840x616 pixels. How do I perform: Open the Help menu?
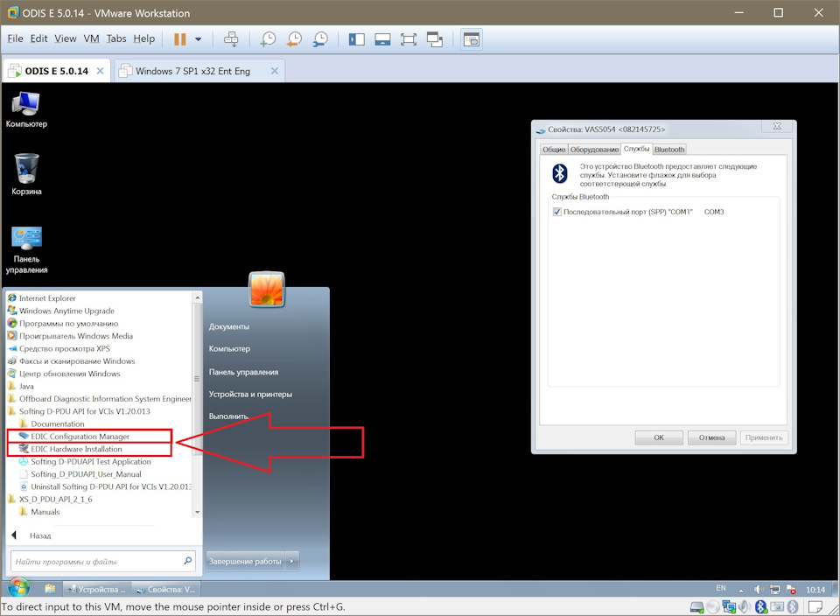[x=144, y=38]
